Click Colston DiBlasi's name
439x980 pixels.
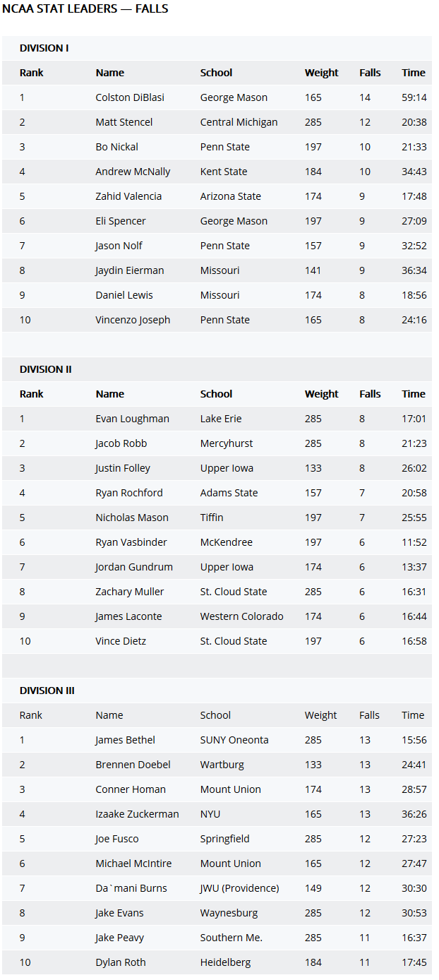click(x=130, y=97)
